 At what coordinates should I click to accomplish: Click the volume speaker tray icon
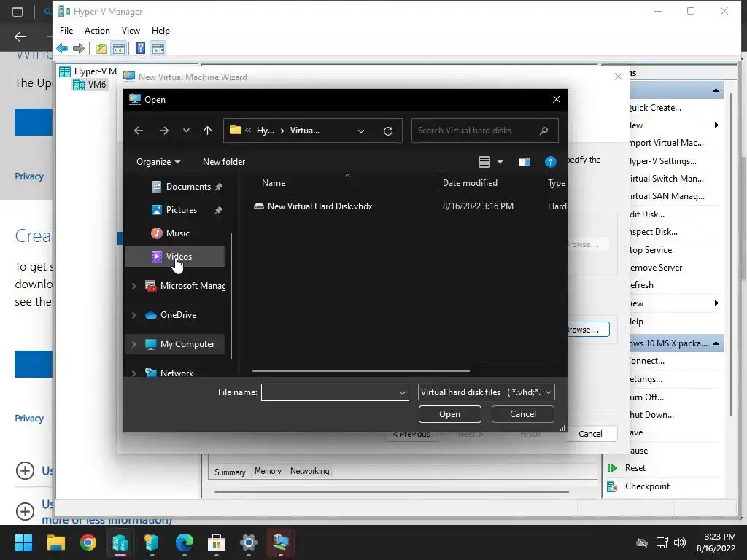680,542
